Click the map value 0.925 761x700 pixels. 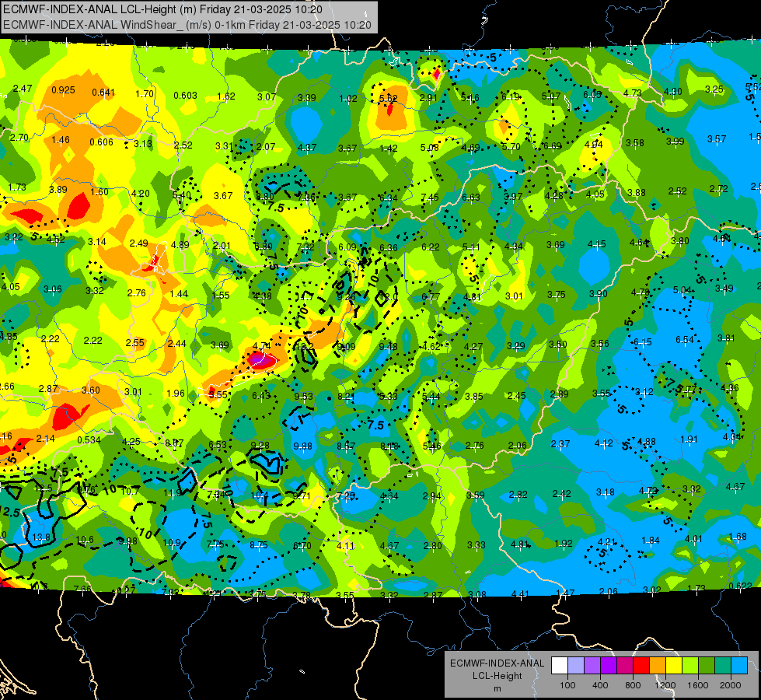[x=63, y=90]
